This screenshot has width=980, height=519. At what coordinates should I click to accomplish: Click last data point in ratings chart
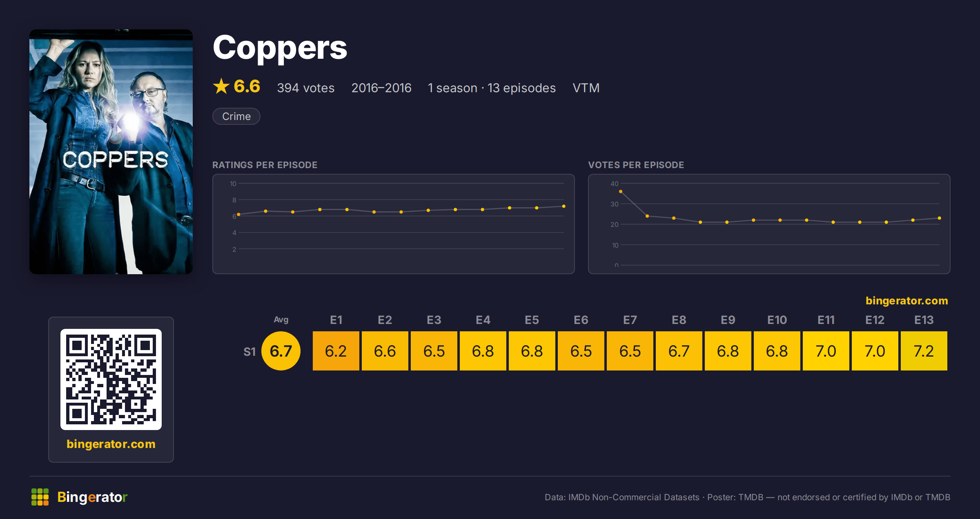coord(564,206)
